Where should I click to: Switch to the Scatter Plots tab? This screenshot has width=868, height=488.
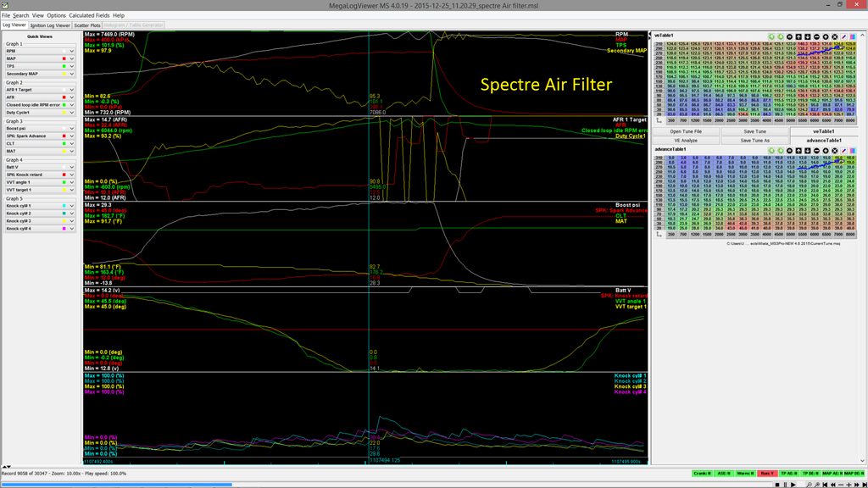[x=86, y=25]
